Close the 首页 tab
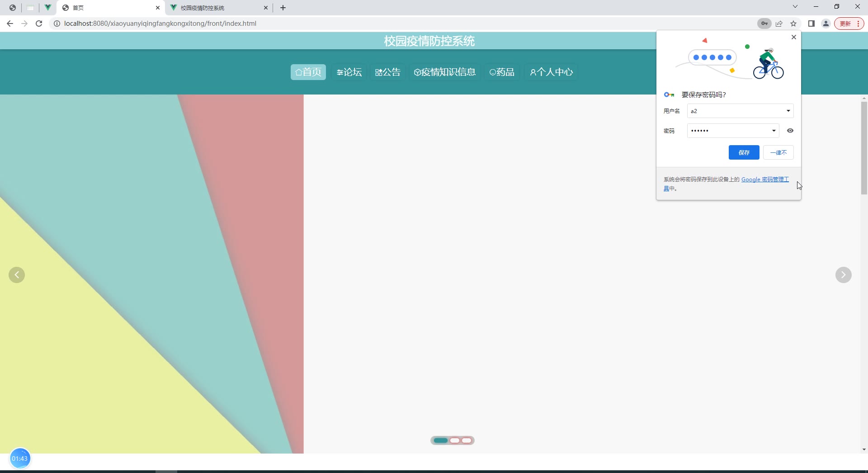 [x=158, y=8]
